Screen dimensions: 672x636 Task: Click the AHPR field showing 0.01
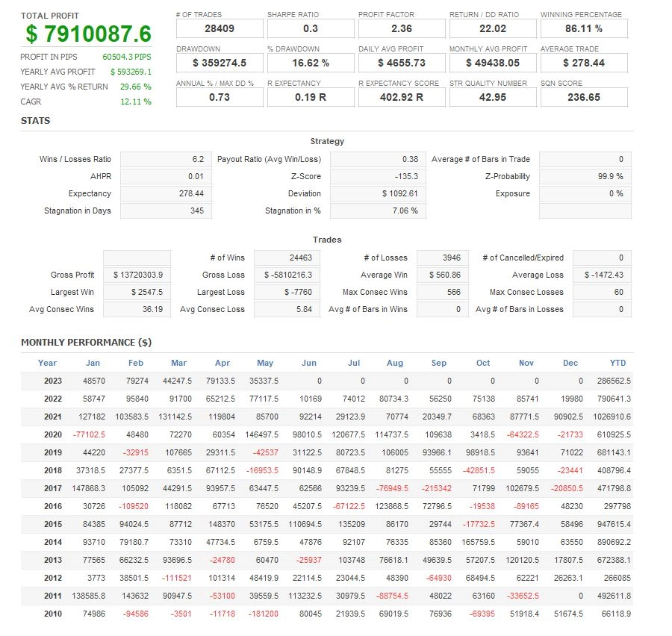point(166,177)
